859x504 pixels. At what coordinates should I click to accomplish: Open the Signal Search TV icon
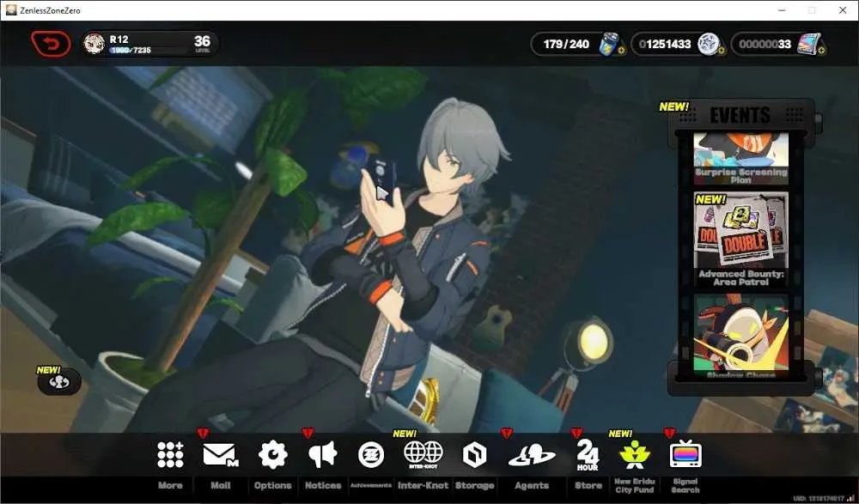pyautogui.click(x=685, y=454)
